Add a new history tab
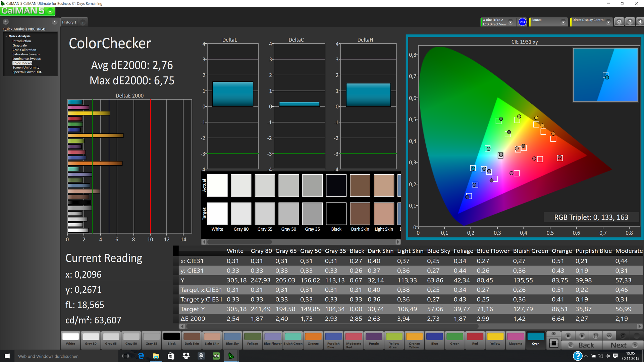This screenshot has width=644, height=362. point(83,22)
